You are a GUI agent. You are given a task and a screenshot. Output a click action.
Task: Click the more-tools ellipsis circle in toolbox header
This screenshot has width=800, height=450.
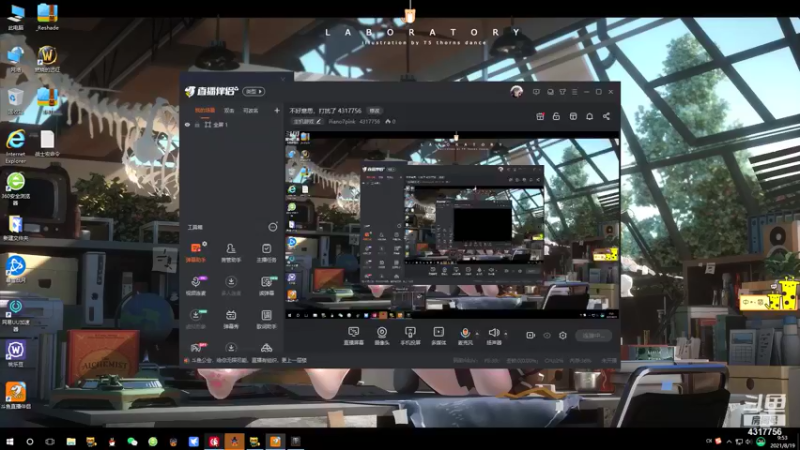point(273,227)
